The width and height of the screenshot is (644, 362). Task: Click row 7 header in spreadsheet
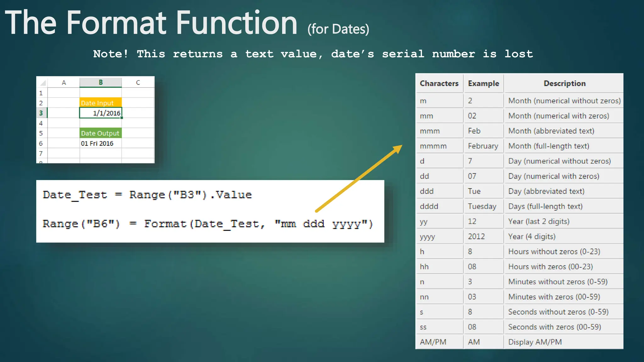41,153
